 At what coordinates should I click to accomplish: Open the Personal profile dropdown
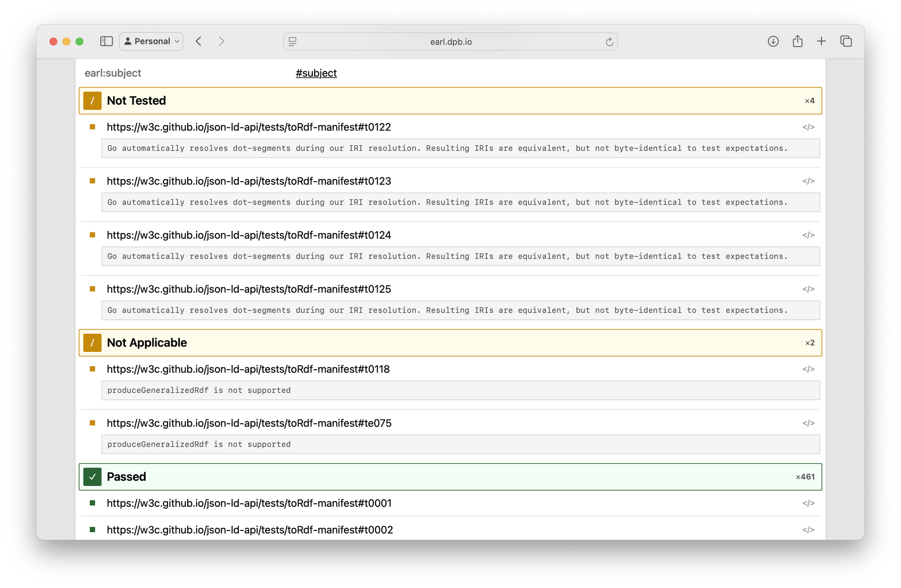click(x=151, y=41)
